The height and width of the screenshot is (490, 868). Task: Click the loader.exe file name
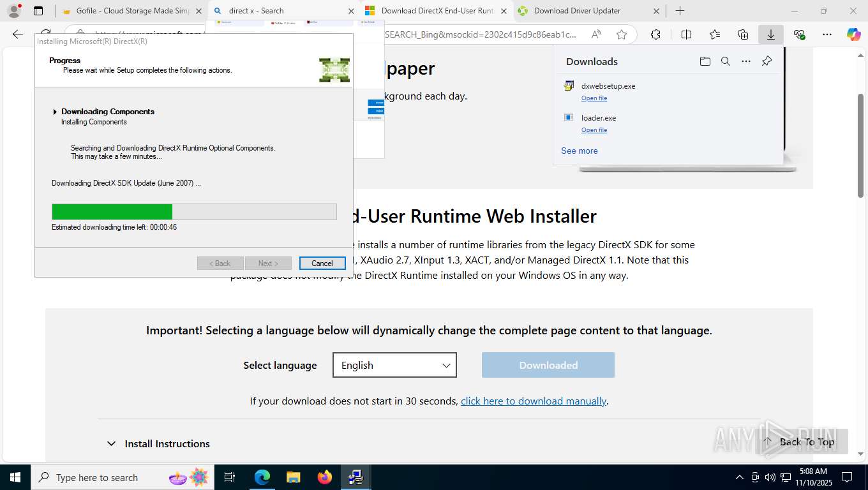coord(599,117)
